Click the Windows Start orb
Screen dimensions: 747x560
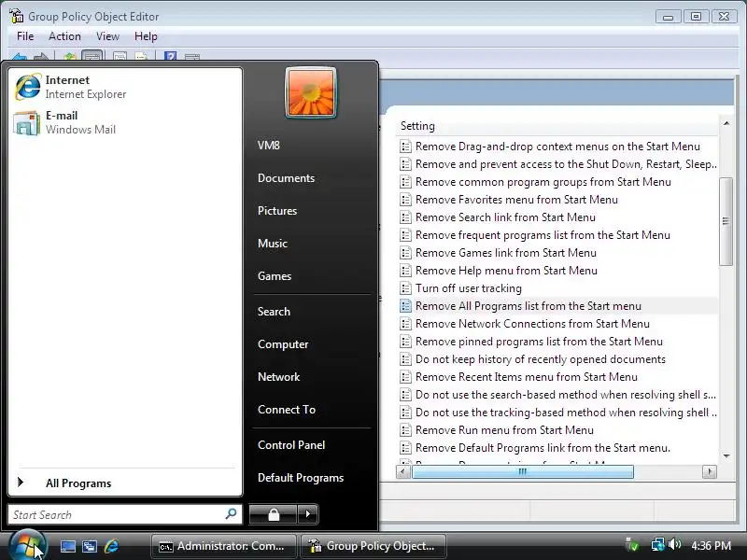point(27,546)
